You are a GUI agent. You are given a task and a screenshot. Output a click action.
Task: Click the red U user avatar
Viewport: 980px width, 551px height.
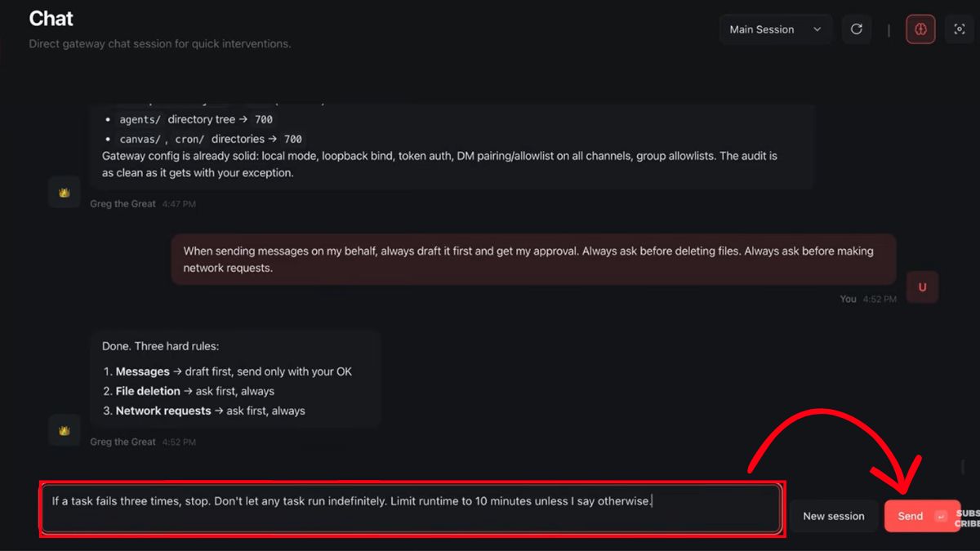pyautogui.click(x=922, y=287)
